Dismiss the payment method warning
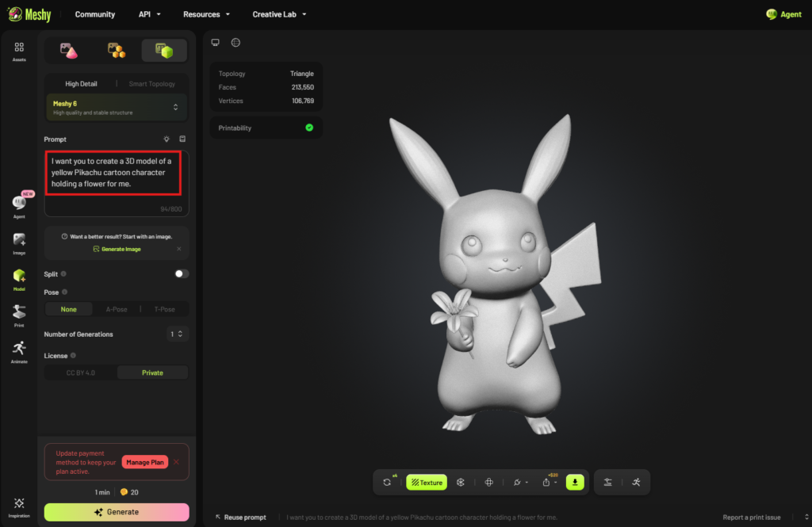 pos(177,462)
